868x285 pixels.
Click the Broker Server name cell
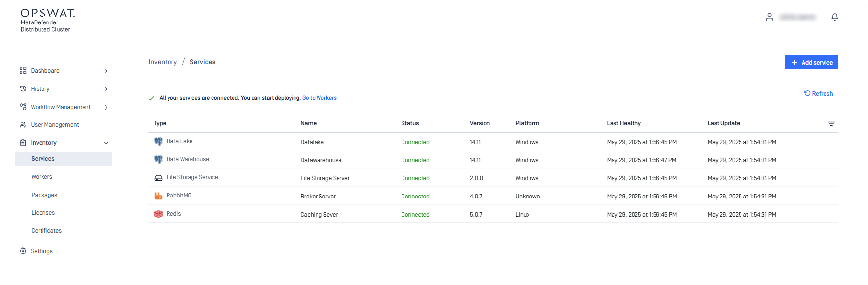click(x=318, y=197)
